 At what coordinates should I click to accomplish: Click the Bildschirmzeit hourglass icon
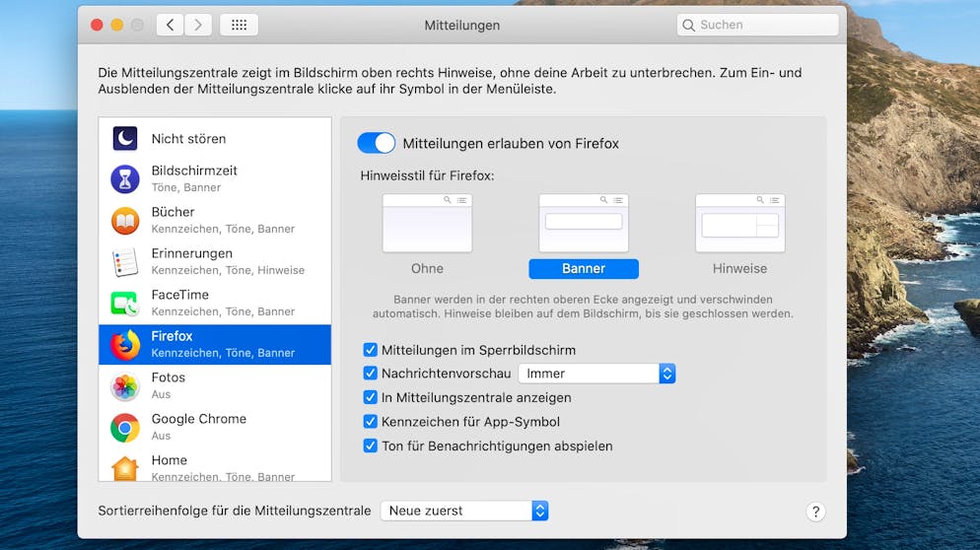tap(125, 179)
